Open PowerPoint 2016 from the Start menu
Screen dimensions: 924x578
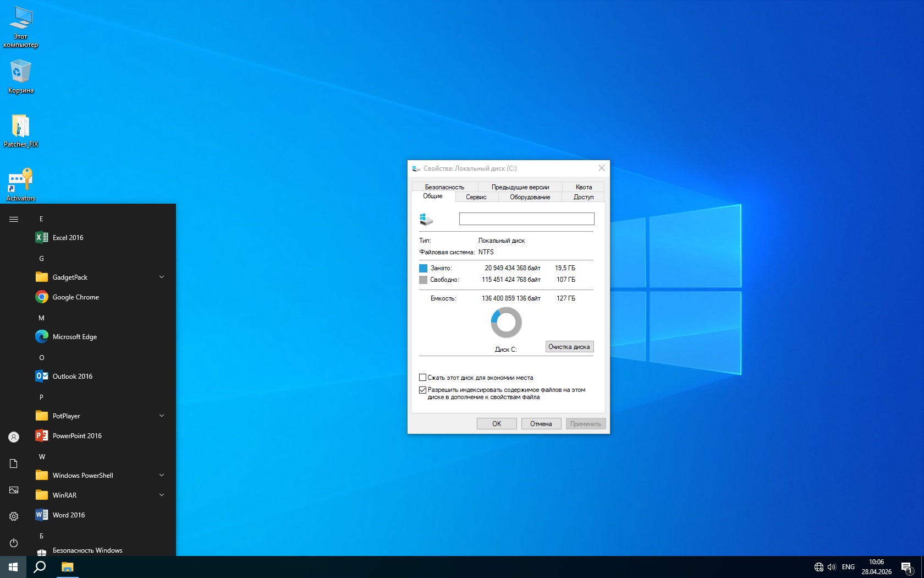(x=76, y=436)
